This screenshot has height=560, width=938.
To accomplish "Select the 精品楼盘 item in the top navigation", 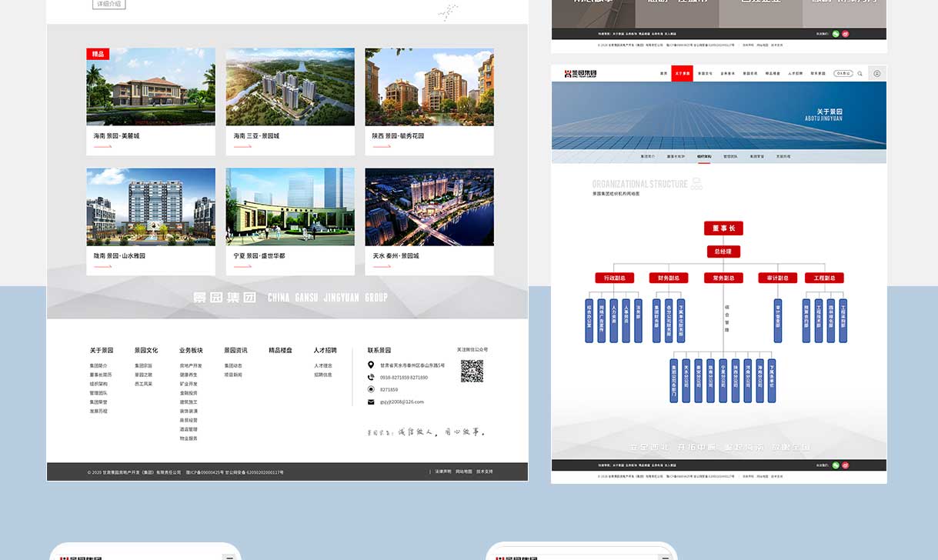I will pos(773,74).
